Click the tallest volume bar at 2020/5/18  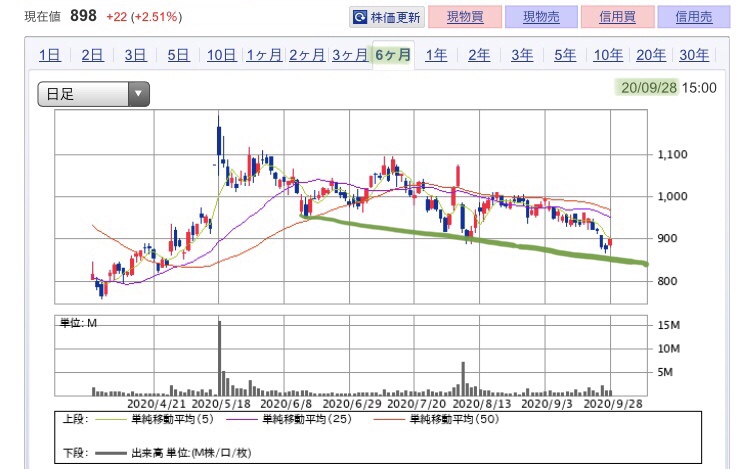click(220, 358)
